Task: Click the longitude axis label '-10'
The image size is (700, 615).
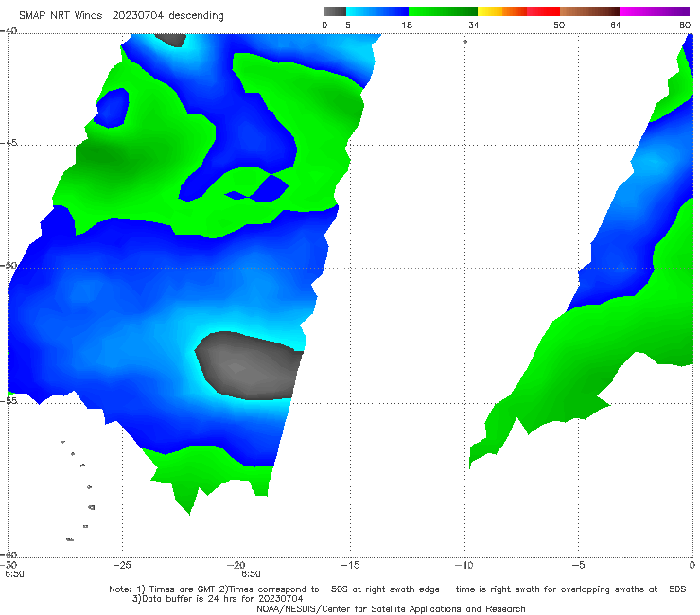Action: (464, 565)
